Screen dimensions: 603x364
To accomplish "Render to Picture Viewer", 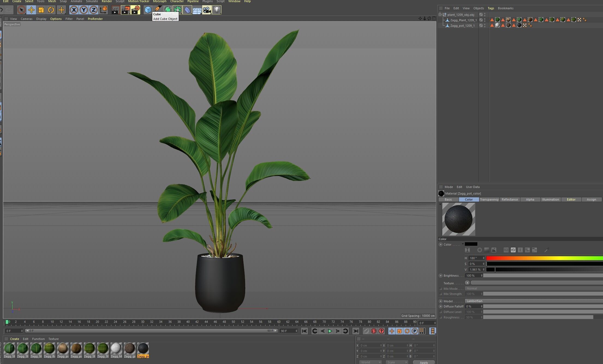I will tap(126, 10).
